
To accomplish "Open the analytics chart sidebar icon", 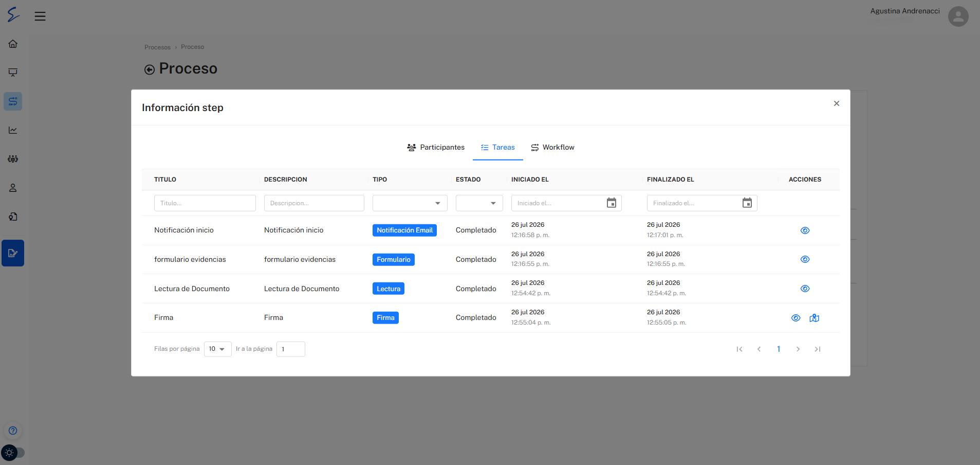I will pyautogui.click(x=13, y=130).
